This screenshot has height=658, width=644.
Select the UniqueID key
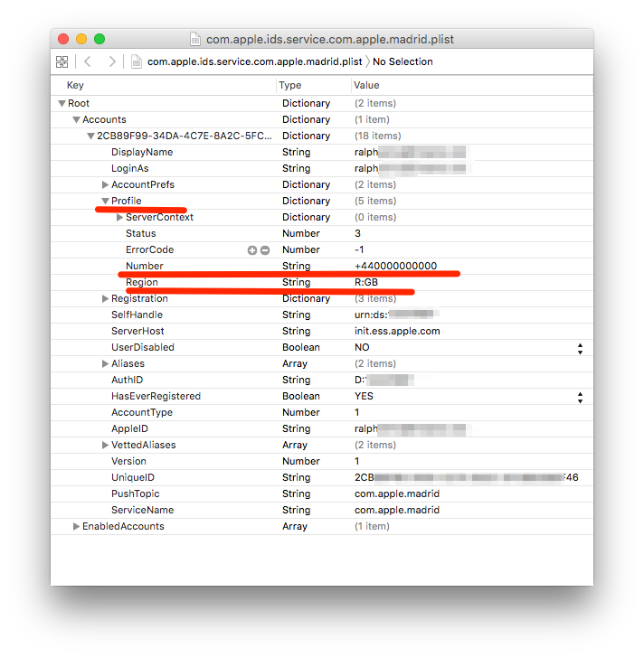click(x=133, y=477)
